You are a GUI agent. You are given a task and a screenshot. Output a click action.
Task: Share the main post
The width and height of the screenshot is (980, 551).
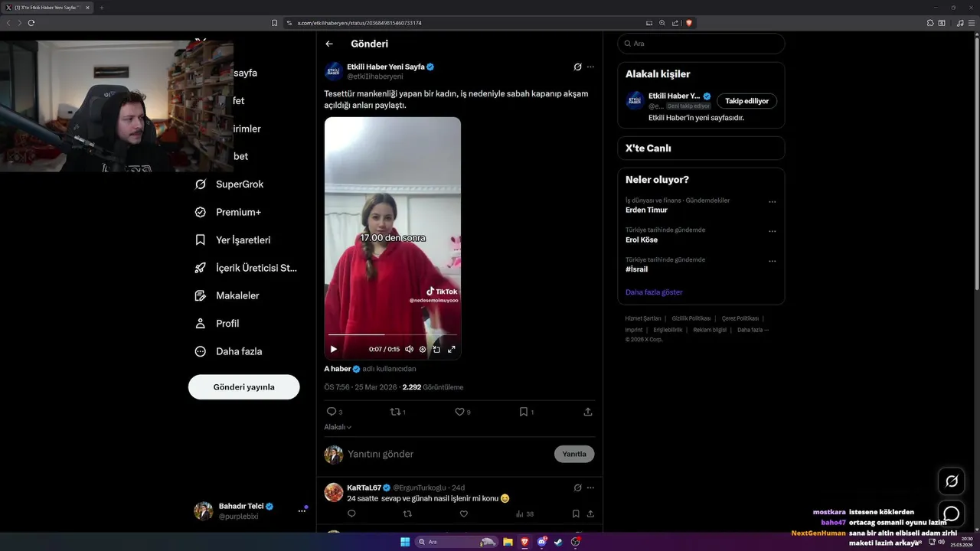coord(588,412)
